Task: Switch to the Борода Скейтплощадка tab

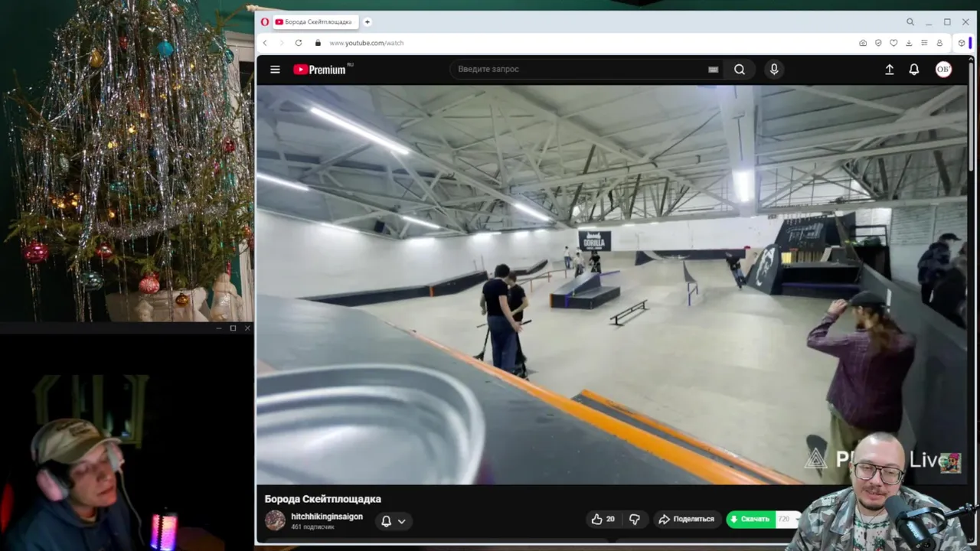Action: point(314,22)
